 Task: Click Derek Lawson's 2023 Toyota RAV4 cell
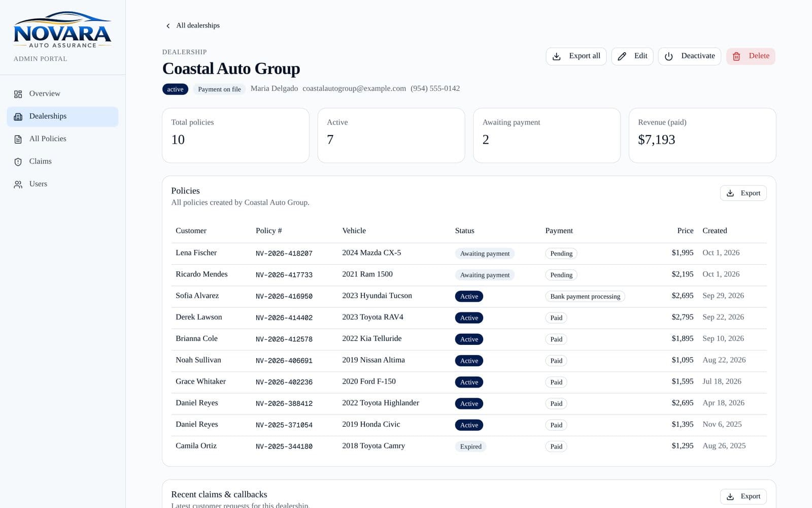(373, 317)
